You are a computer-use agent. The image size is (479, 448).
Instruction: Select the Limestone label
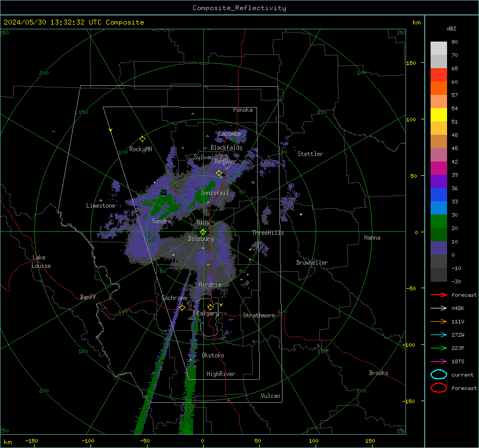(x=101, y=206)
